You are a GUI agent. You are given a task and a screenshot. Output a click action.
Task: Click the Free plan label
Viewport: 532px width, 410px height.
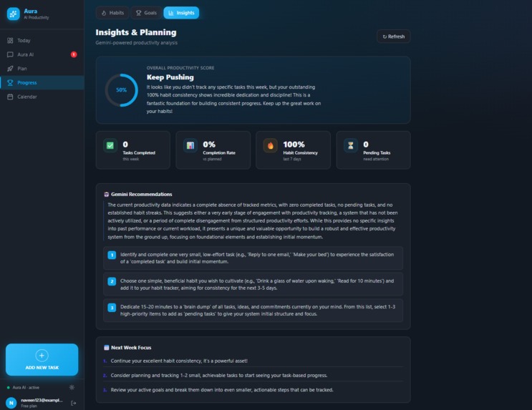[29, 406]
